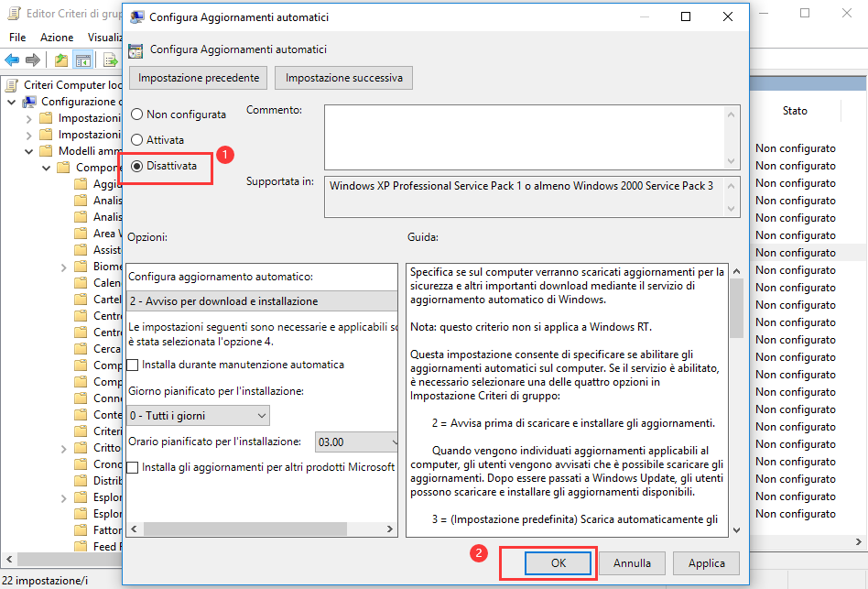Click the folder icon next to Critto
The height and width of the screenshot is (589, 868).
[x=81, y=447]
